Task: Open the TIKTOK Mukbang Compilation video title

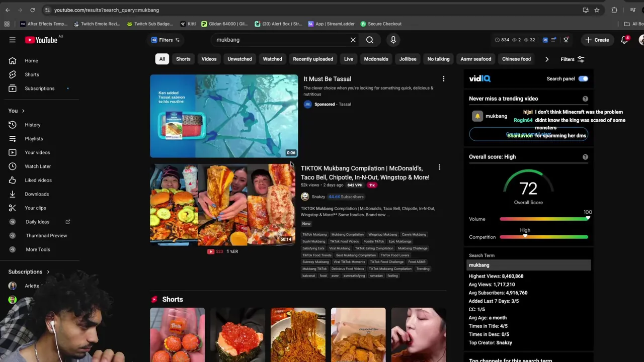Action: coord(365,173)
